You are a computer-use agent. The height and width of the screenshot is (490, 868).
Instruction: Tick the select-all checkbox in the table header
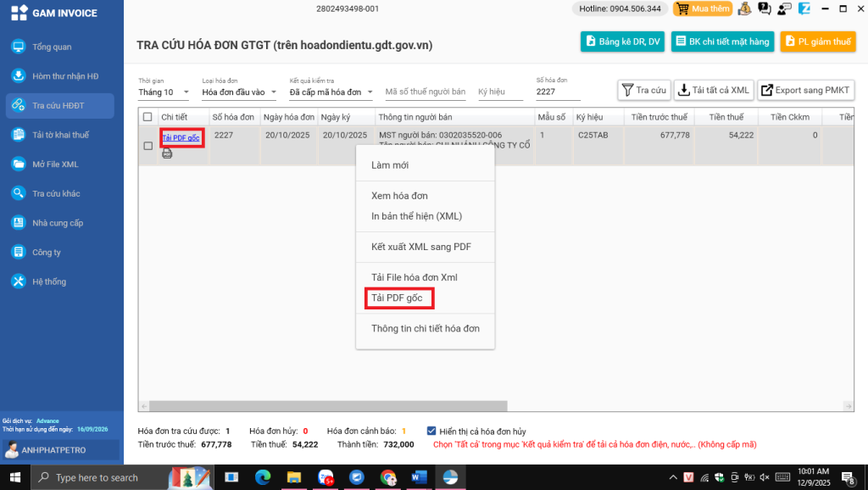click(x=147, y=117)
